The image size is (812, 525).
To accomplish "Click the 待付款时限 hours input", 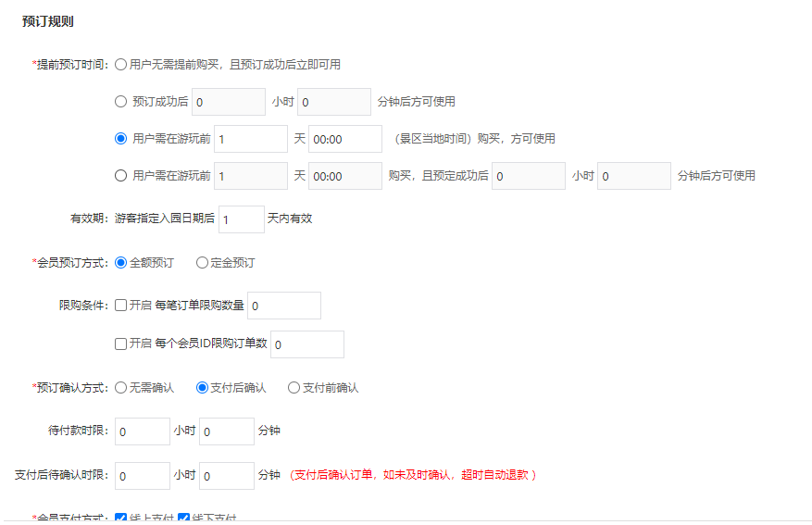I will pos(142,431).
